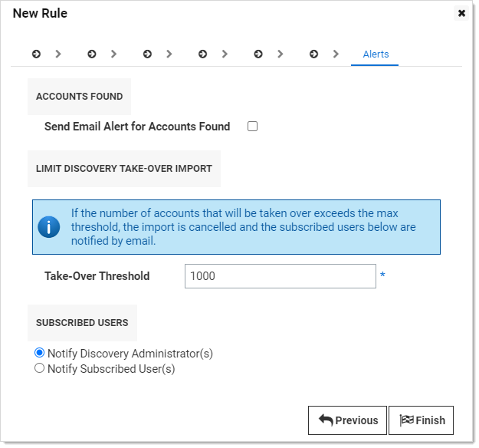479x448 pixels.
Task: Go back with the Previous button
Action: [347, 420]
